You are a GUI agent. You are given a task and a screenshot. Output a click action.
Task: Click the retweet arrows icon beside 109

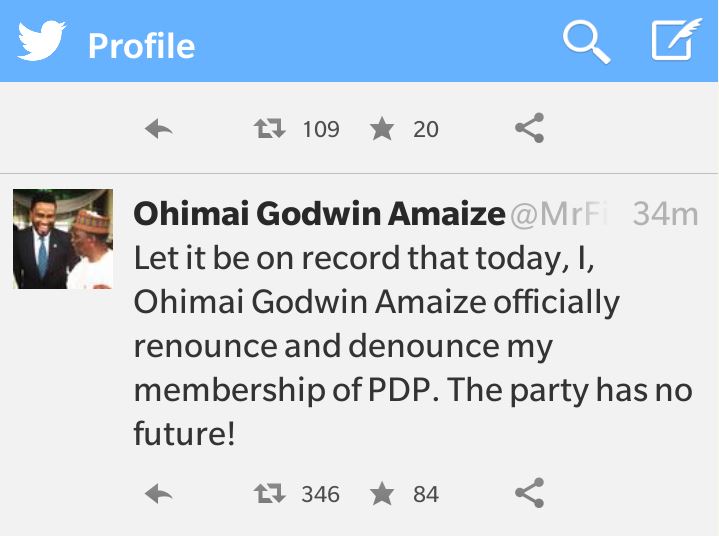click(269, 129)
